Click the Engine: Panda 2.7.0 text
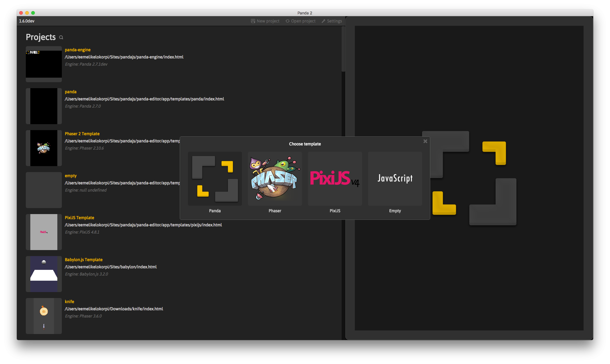Viewport: 610px width, 364px height. point(83,106)
